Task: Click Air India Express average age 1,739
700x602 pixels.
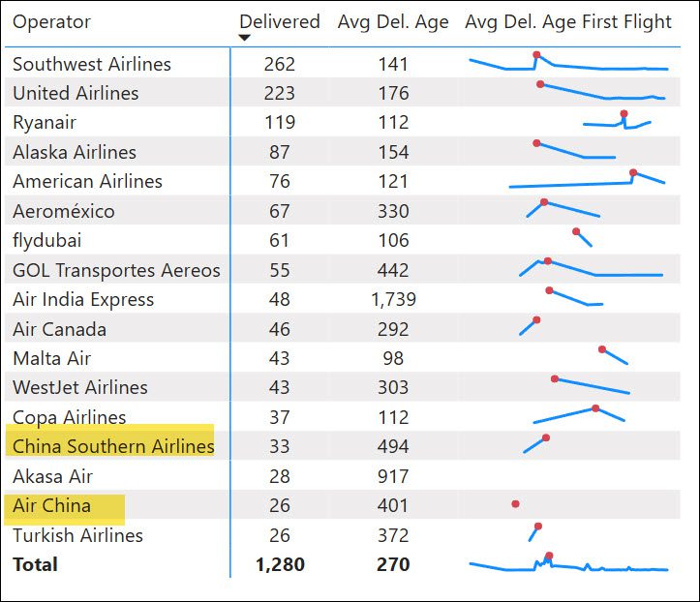Action: click(393, 299)
